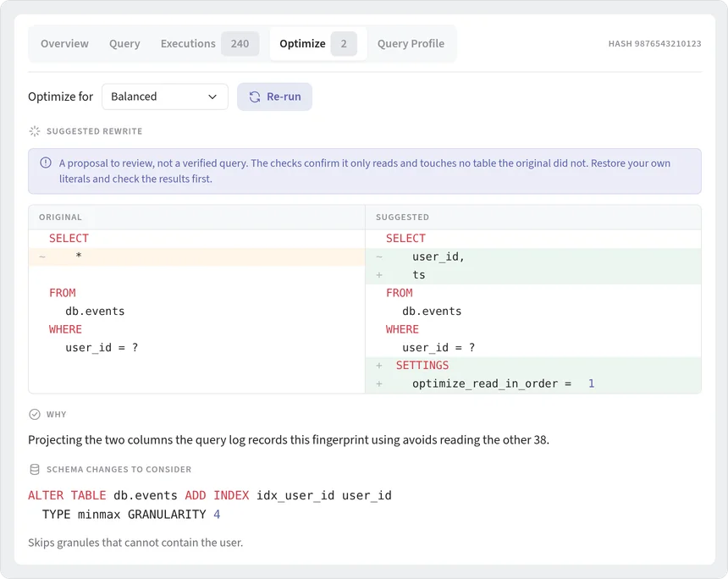728x579 pixels.
Task: Click the proposal to review notice text
Action: pos(365,171)
